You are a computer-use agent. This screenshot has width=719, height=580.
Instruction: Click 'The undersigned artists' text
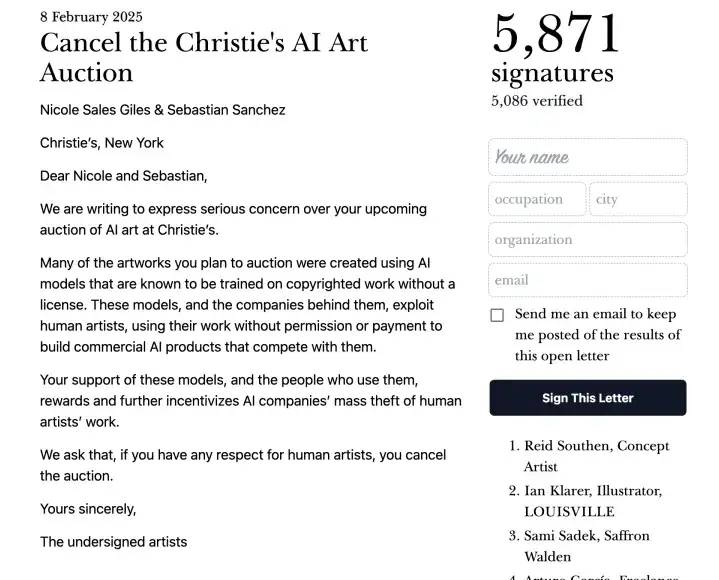[114, 542]
